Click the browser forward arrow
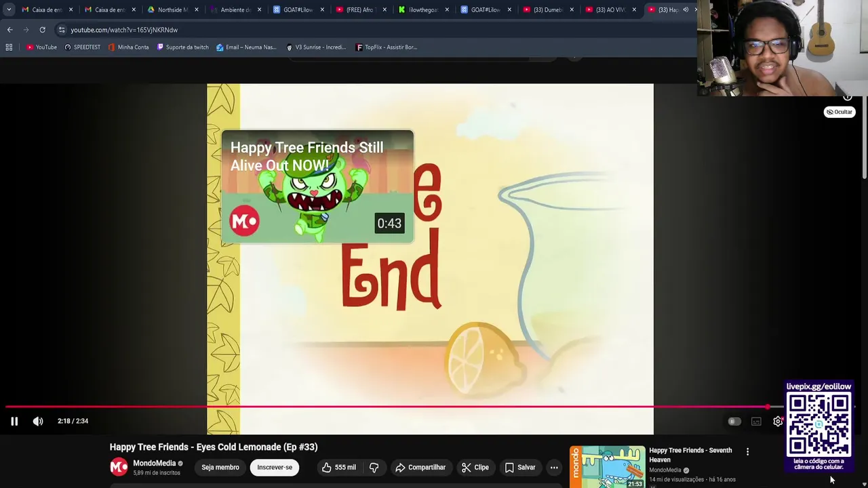868x488 pixels. pos(26,30)
